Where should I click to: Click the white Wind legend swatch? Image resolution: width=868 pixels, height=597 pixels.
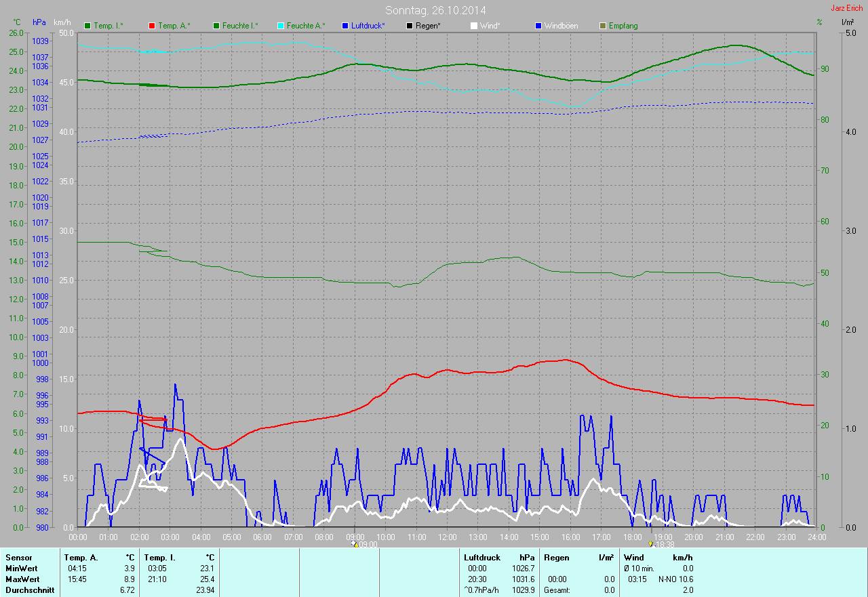pos(474,26)
